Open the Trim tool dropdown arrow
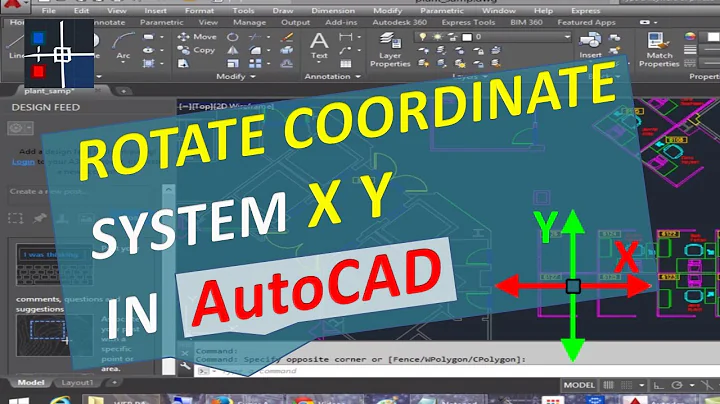The image size is (720, 404). pyautogui.click(x=269, y=37)
